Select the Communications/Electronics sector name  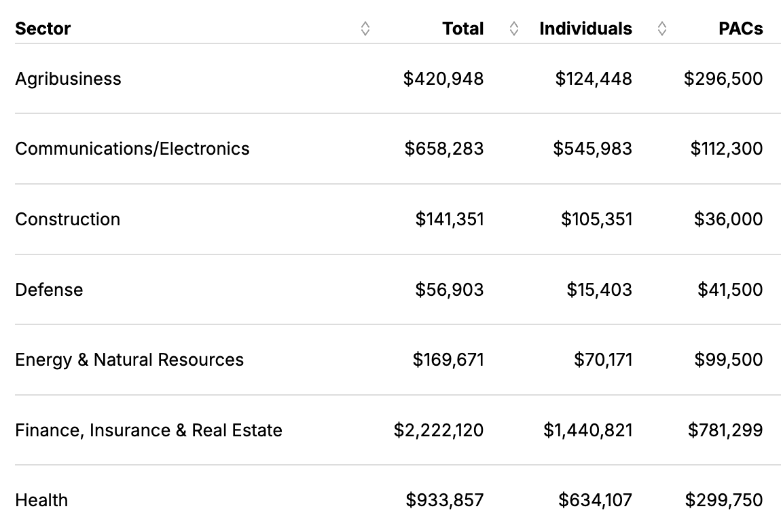point(132,149)
